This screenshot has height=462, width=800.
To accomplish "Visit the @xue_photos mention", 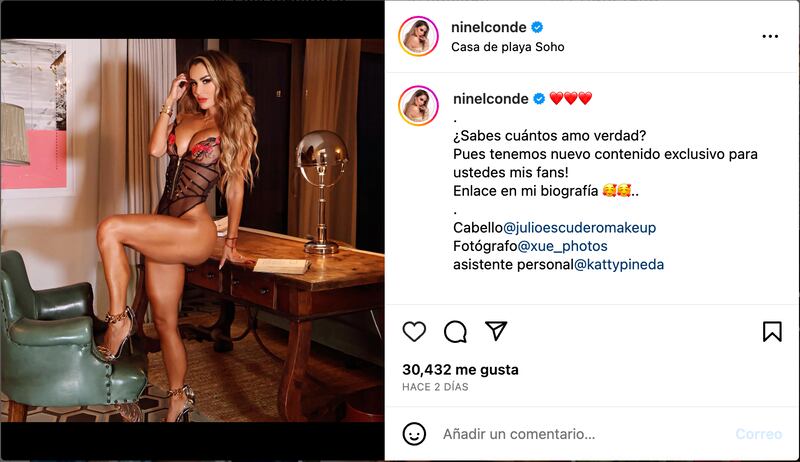I will tap(562, 246).
